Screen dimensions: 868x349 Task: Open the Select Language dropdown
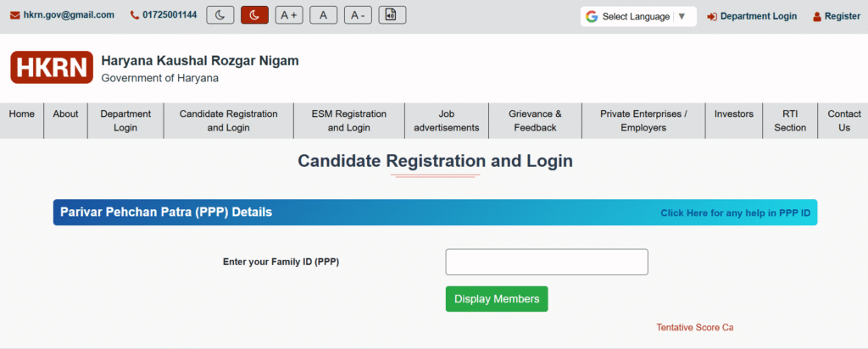click(x=638, y=17)
